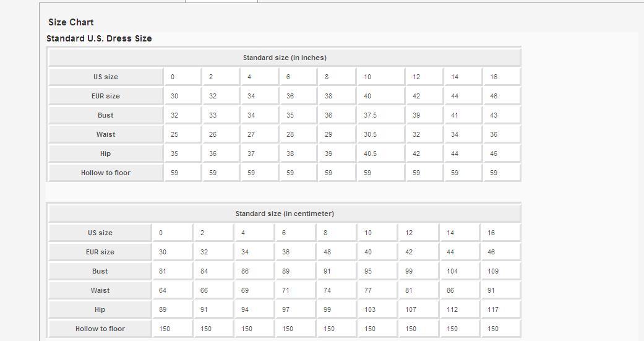Screen dimensions: 644x341
Task: Click the 30.5 waist value cell
Action: pos(371,134)
